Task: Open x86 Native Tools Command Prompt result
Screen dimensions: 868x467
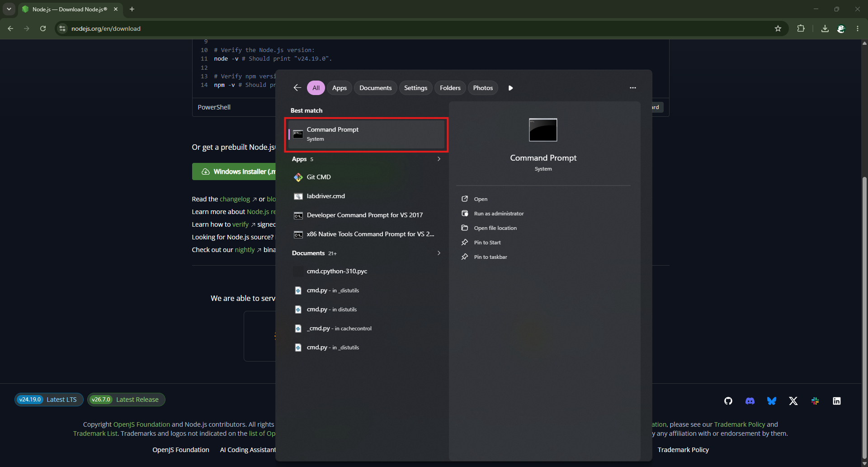Action: (366, 234)
